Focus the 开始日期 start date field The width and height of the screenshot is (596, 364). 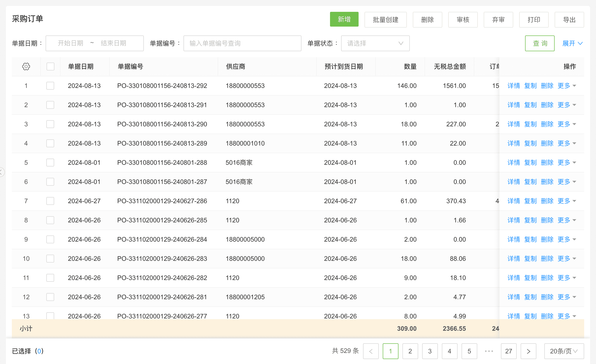click(x=70, y=43)
